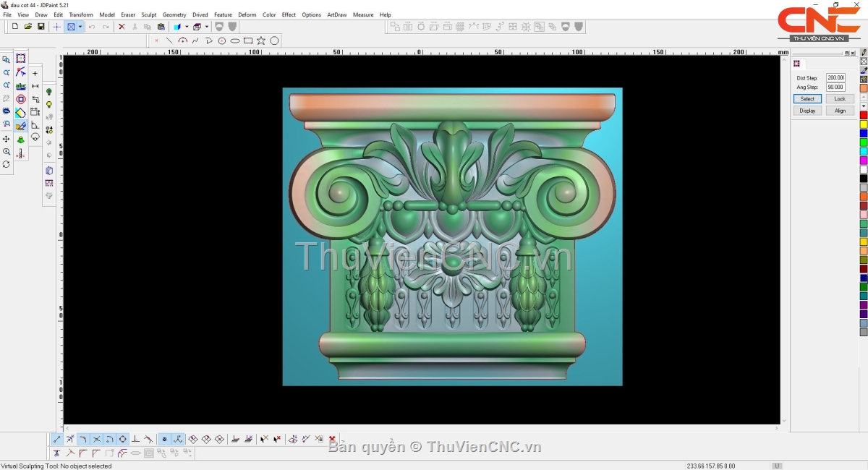
Task: Expand the view mode dropdown arrow
Action: (x=80, y=27)
